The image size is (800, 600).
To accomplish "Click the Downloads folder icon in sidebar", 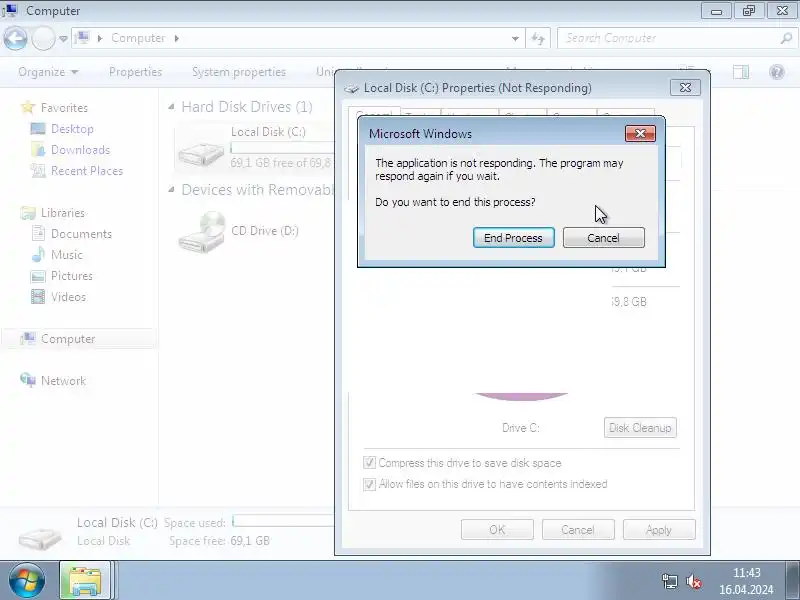I will [38, 149].
